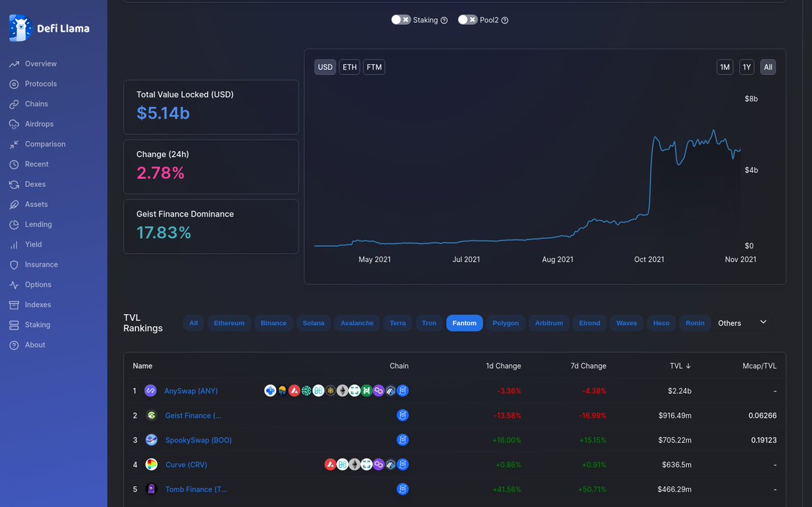
Task: Expand the Others chains dropdown
Action: [742, 323]
